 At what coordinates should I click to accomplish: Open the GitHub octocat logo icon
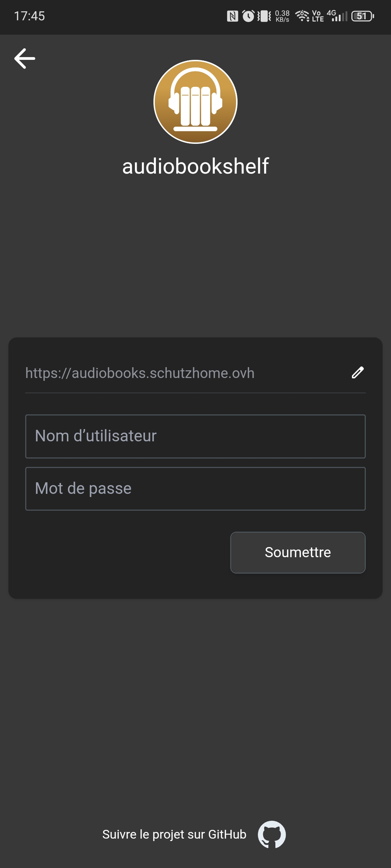pyautogui.click(x=272, y=834)
